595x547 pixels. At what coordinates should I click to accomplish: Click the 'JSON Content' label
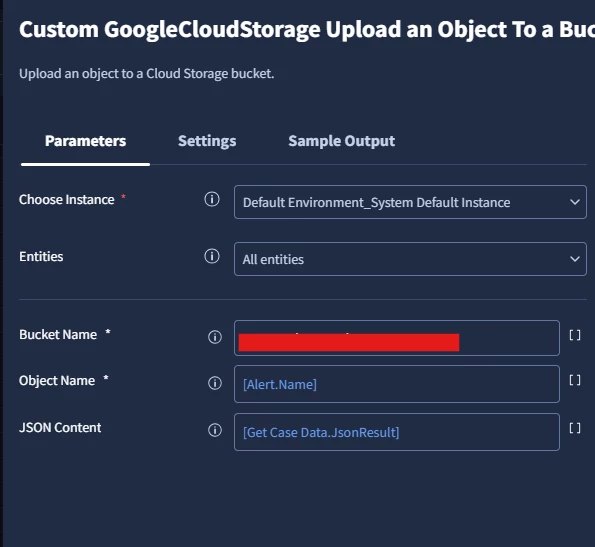point(60,428)
